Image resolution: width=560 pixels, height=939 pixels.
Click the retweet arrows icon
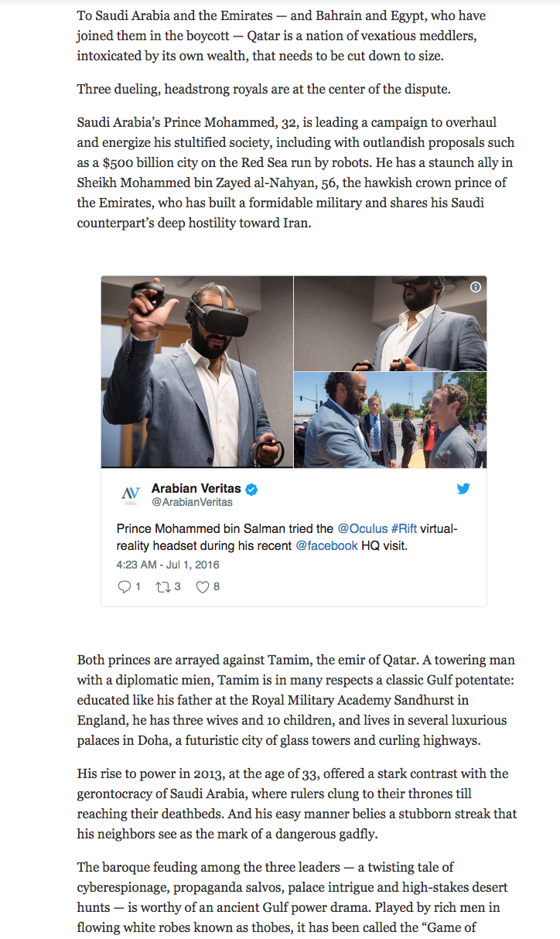(162, 587)
